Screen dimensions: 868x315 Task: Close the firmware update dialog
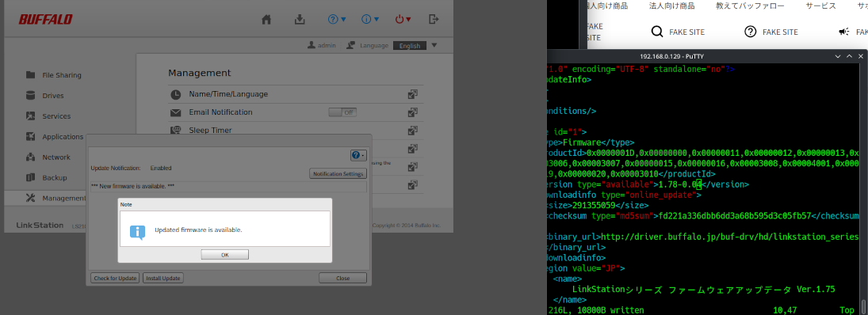click(342, 278)
